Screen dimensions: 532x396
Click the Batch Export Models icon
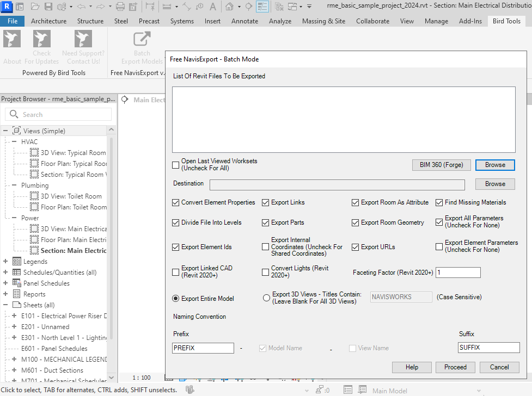coord(142,40)
